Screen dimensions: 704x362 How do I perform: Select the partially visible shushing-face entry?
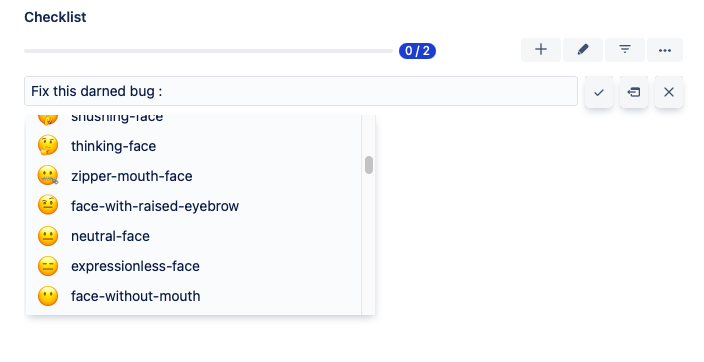pyautogui.click(x=193, y=120)
